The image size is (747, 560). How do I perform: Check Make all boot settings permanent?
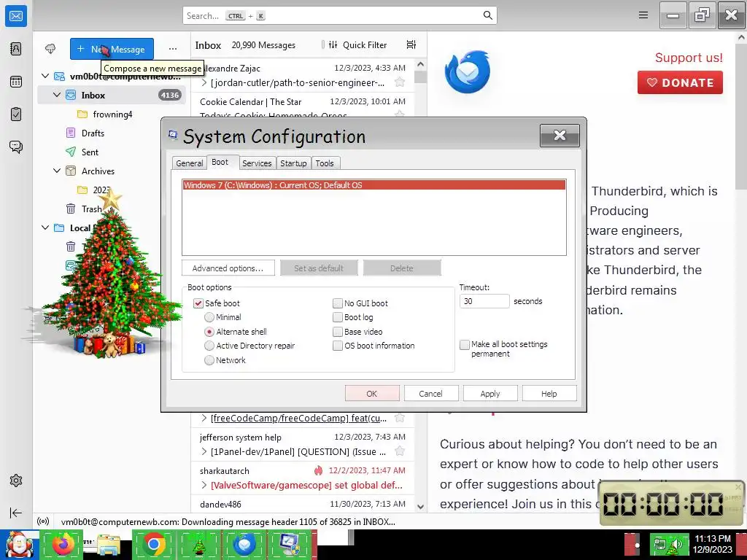[465, 345]
